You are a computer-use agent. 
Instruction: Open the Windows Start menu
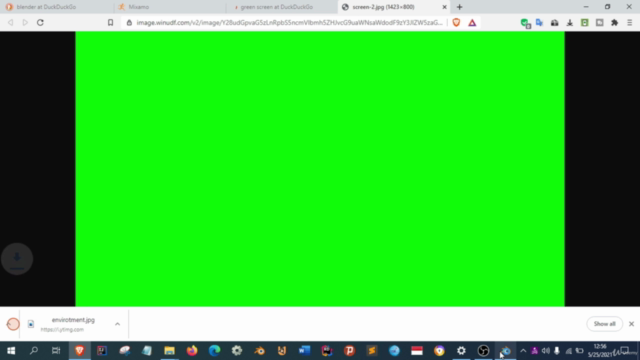[11, 351]
